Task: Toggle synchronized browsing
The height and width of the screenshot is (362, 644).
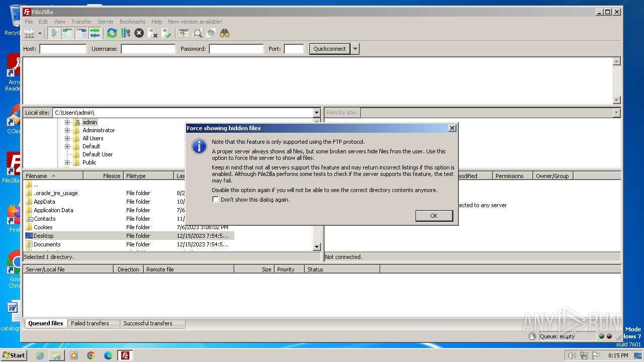Action: tap(211, 33)
